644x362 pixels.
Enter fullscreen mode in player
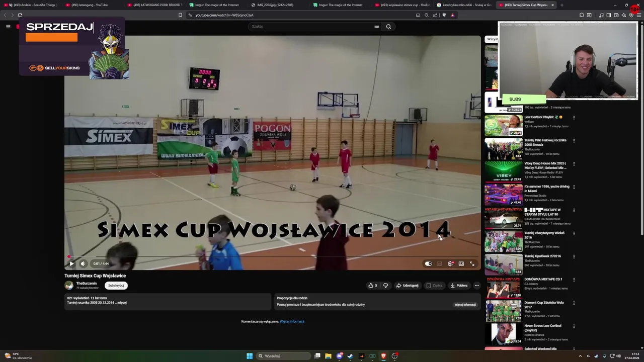472,263
